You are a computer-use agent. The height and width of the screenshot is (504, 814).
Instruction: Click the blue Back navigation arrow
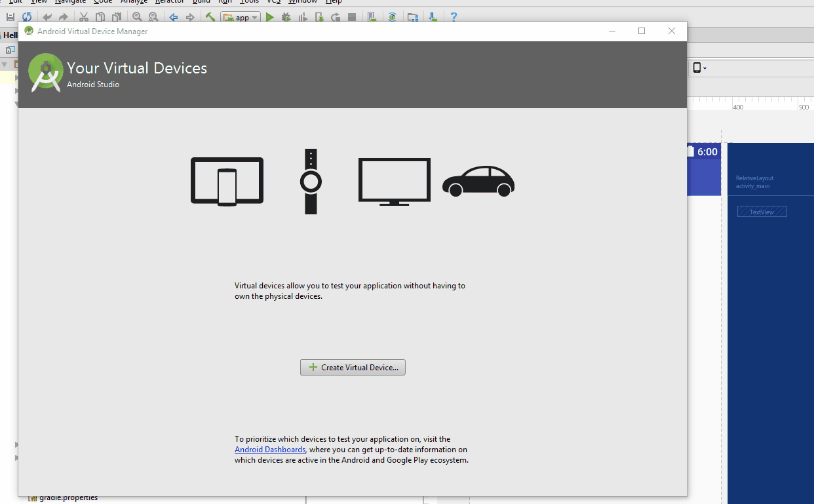tap(174, 17)
